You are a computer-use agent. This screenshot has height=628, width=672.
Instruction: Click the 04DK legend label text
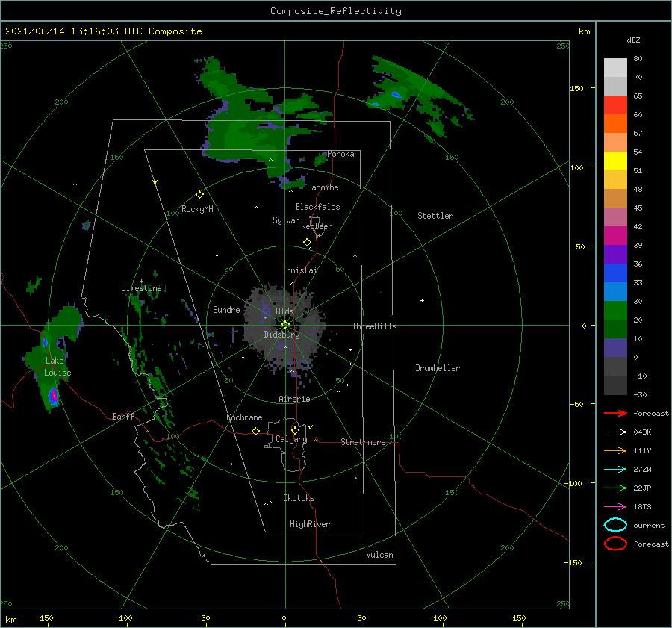(x=642, y=432)
